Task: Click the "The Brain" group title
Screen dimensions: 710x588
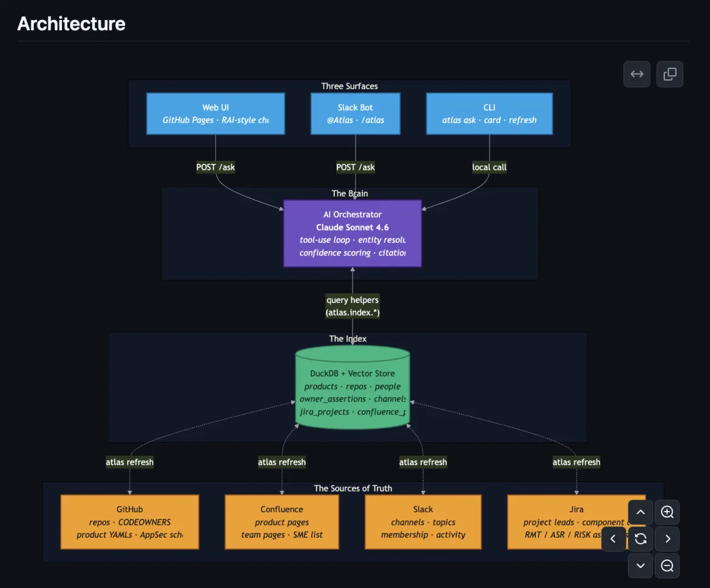Action: click(x=350, y=194)
